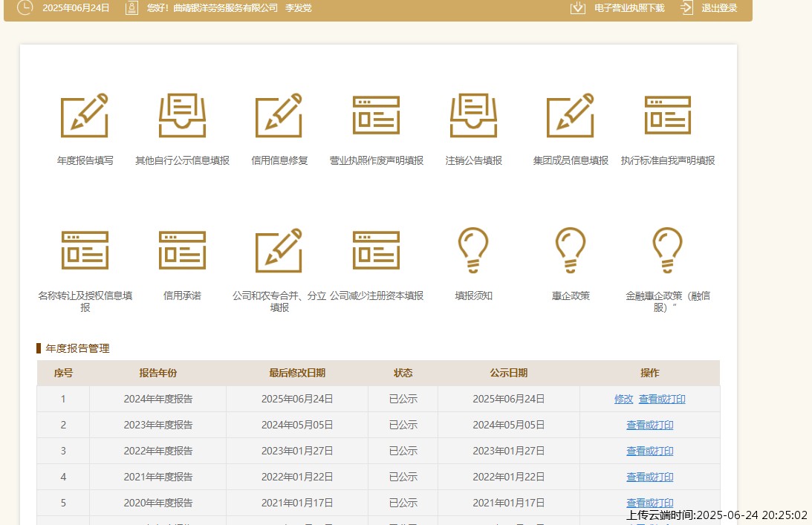Click the 集团成员信息填报 label

click(571, 160)
